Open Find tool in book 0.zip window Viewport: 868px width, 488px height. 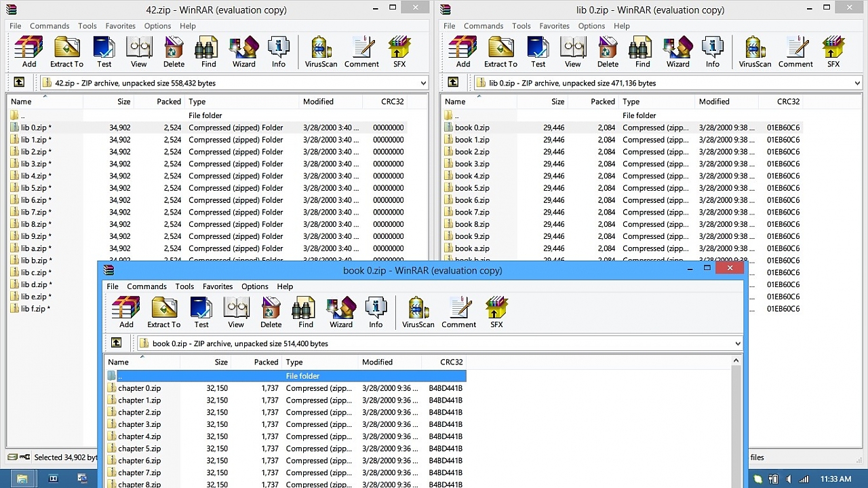306,312
